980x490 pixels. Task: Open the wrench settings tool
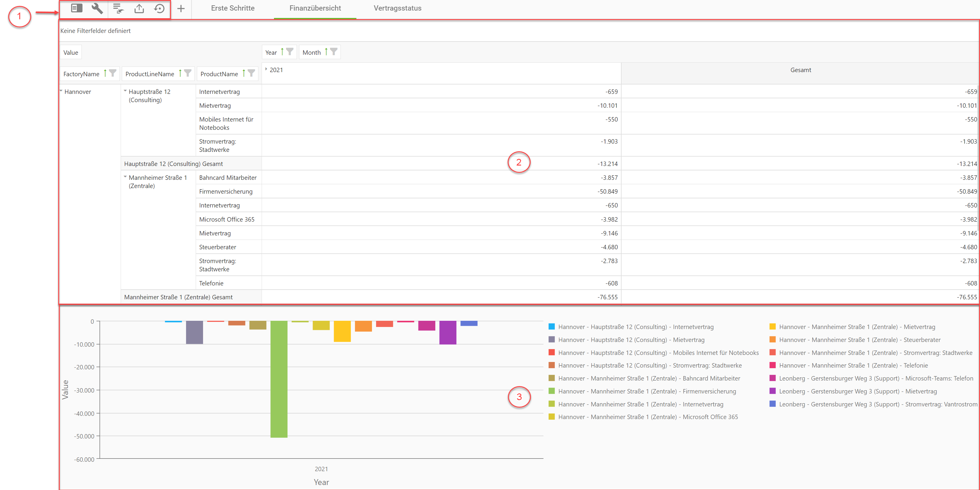97,8
